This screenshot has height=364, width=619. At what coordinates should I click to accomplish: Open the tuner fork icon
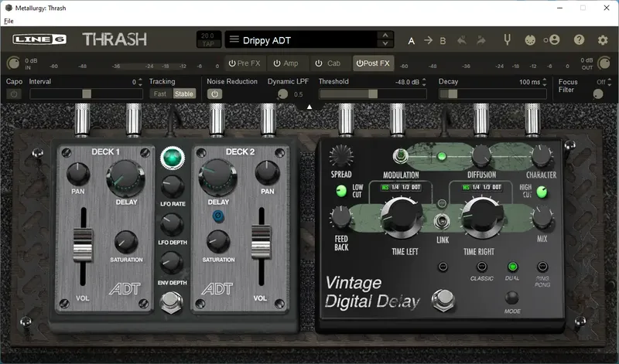(508, 40)
